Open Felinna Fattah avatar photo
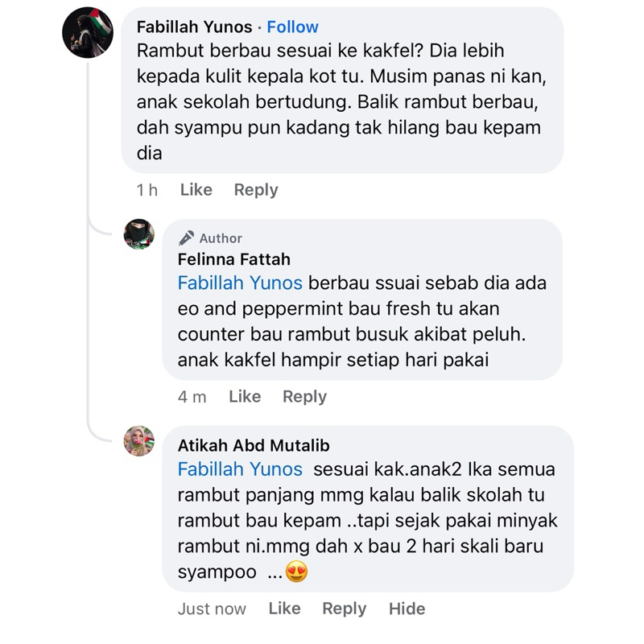The width and height of the screenshot is (644, 644). click(x=139, y=234)
